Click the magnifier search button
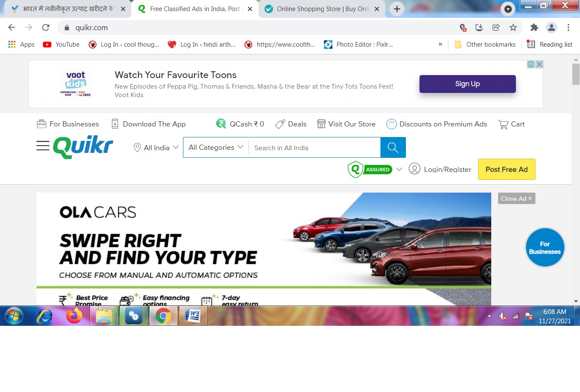This screenshot has height=392, width=580. (x=393, y=148)
